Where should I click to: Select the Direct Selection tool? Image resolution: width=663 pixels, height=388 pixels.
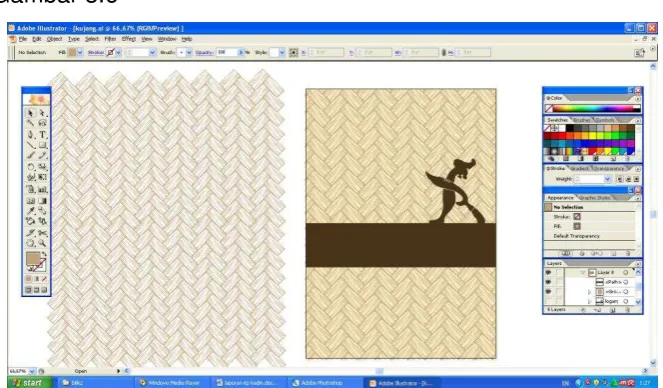pyautogui.click(x=42, y=113)
